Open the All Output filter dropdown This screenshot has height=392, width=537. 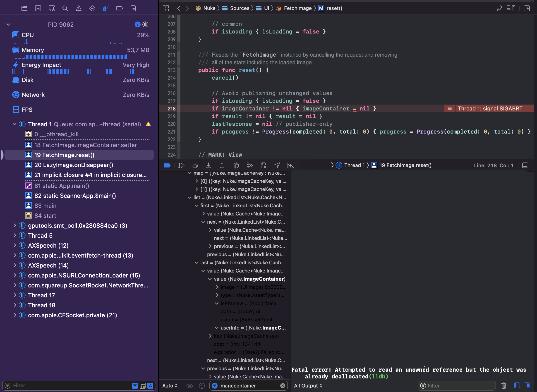308,386
